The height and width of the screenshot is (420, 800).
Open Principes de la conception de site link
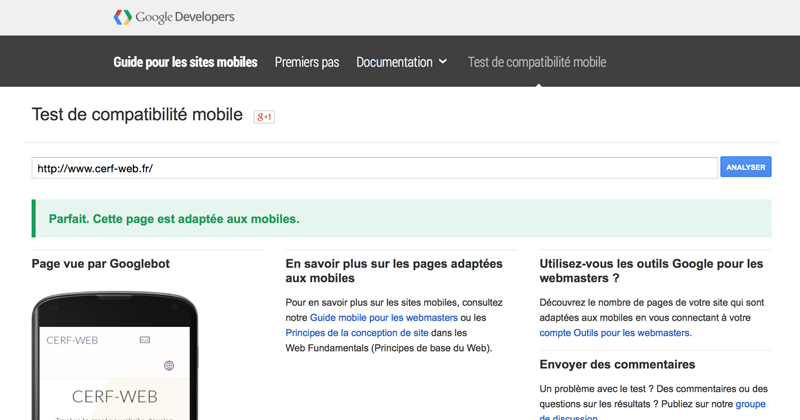357,333
